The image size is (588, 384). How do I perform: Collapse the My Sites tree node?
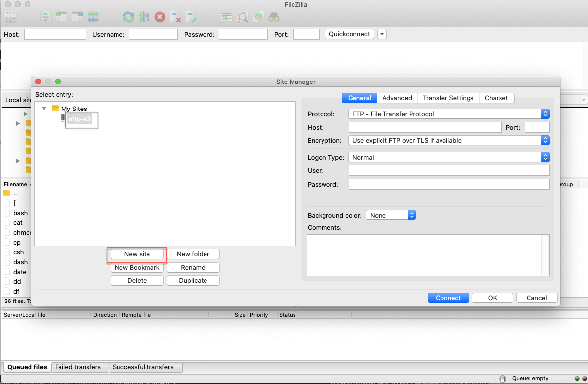pos(44,108)
